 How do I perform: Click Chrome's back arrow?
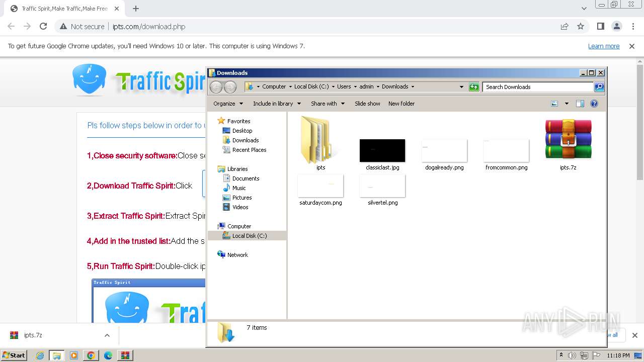tap(11, 27)
